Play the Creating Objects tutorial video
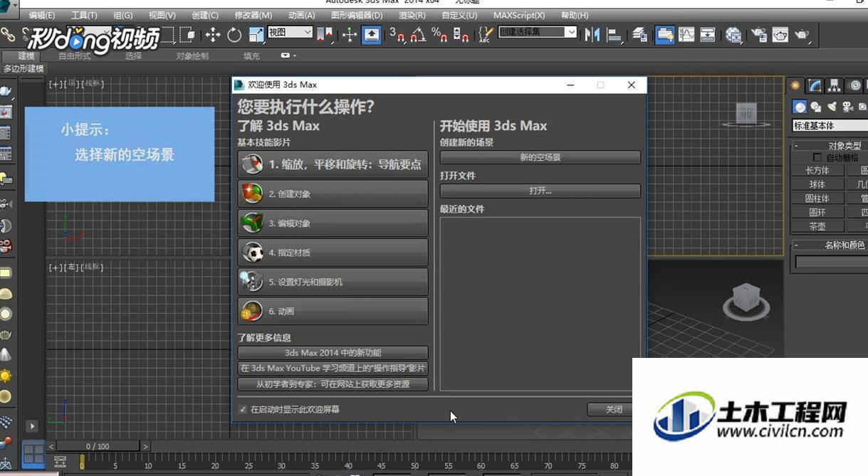The image size is (868, 476). [333, 194]
